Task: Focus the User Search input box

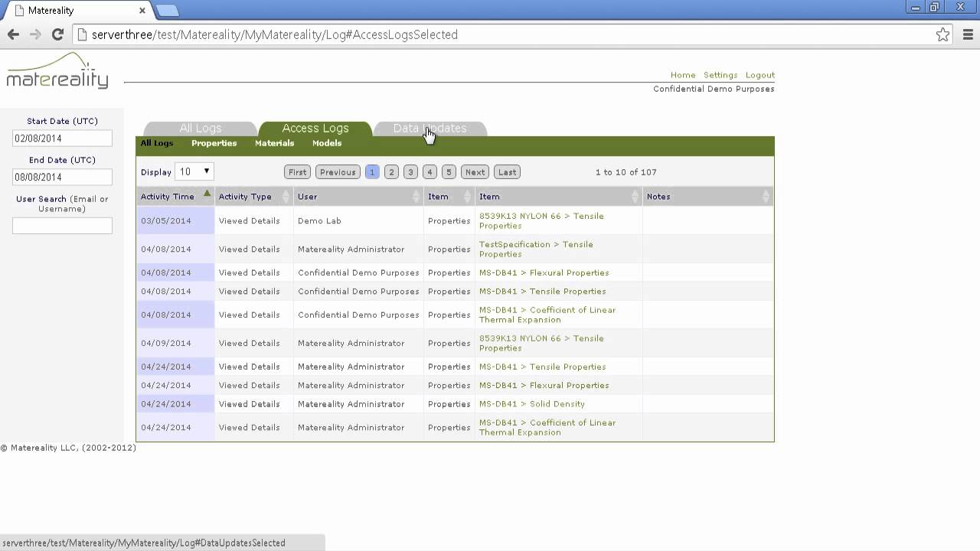Action: pos(62,225)
